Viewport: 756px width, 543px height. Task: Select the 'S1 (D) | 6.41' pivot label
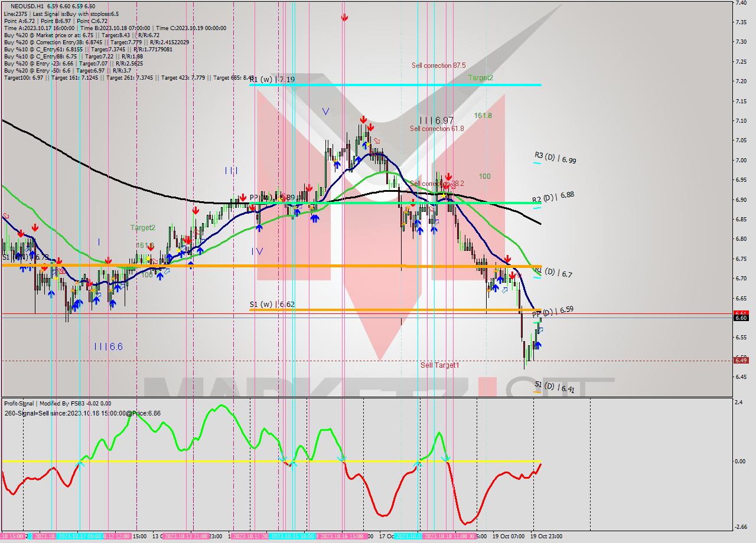click(x=554, y=387)
